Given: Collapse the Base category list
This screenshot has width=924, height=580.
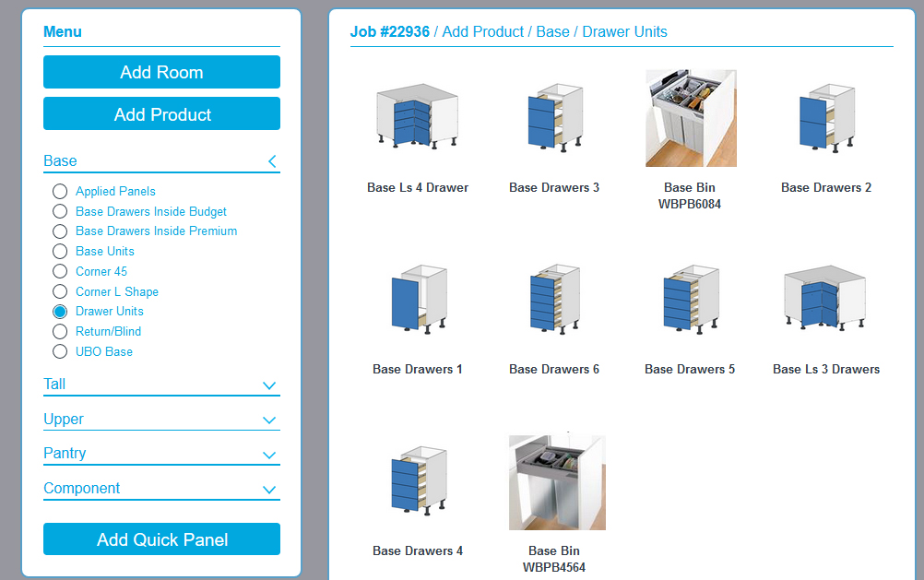Looking at the screenshot, I should 271,160.
